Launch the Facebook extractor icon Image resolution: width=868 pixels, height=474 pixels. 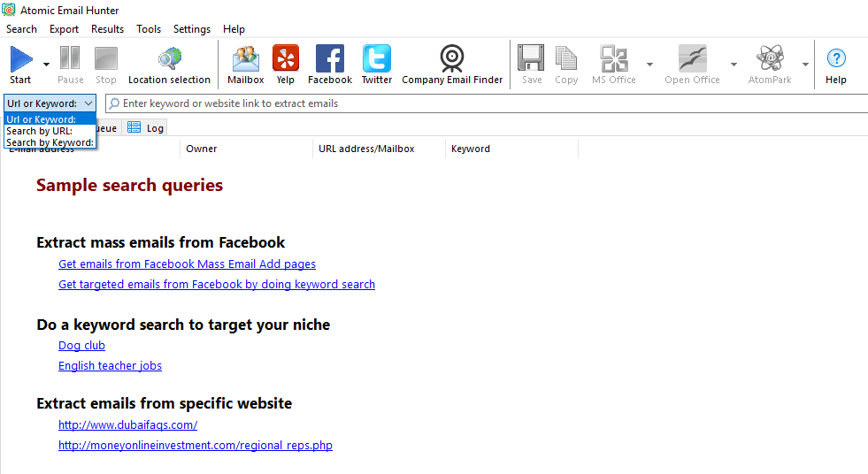pos(330,58)
